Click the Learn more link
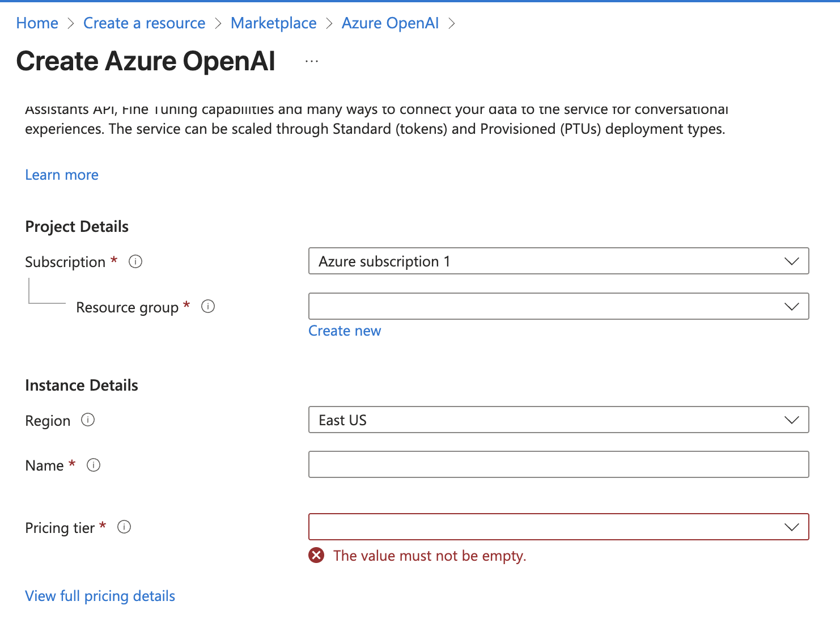The height and width of the screenshot is (635, 840). 61,175
